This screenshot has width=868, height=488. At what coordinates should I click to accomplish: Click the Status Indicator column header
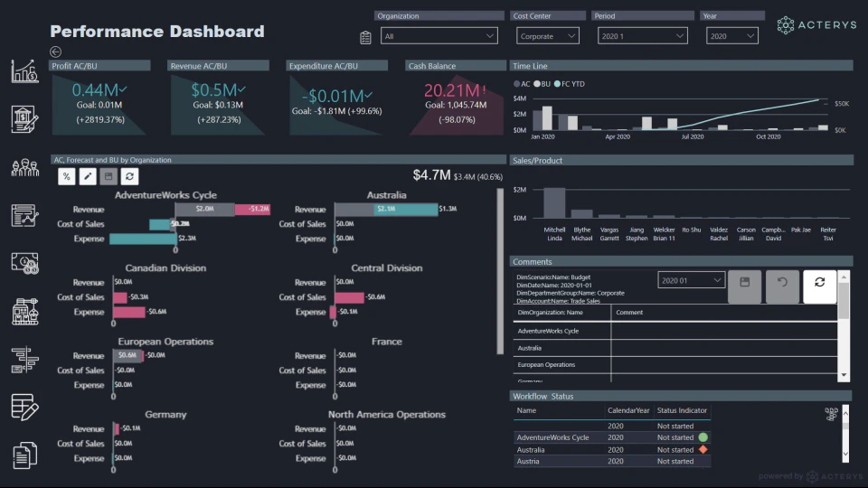pyautogui.click(x=682, y=410)
